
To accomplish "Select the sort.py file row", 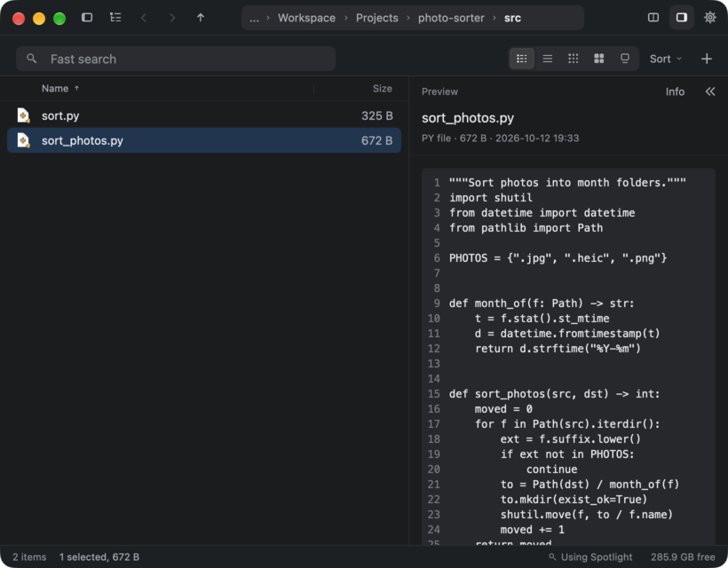I will [x=204, y=115].
